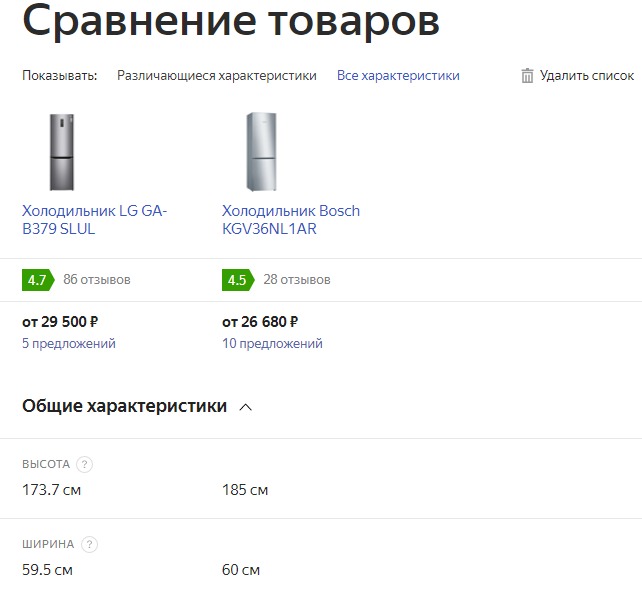The width and height of the screenshot is (642, 594).
Task: Open the 10 предложений offers link
Action: (x=272, y=343)
